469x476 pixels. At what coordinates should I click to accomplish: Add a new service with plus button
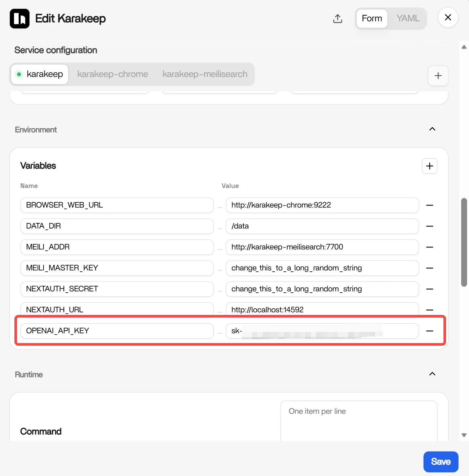(438, 76)
